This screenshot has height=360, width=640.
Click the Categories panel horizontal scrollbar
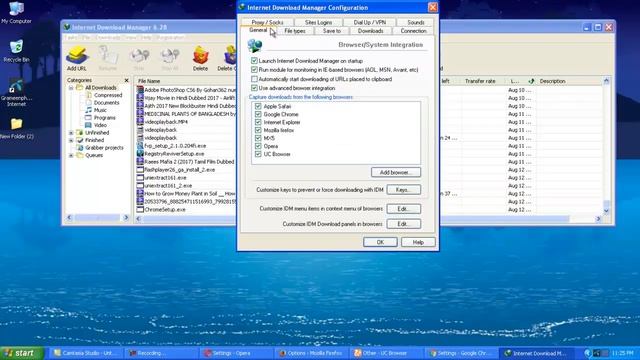click(98, 218)
